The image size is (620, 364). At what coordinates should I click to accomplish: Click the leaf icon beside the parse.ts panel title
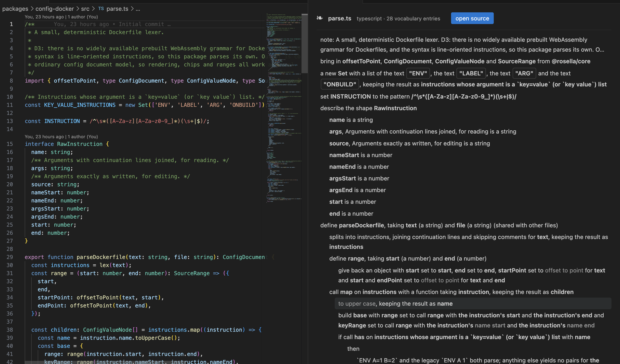pyautogui.click(x=320, y=18)
